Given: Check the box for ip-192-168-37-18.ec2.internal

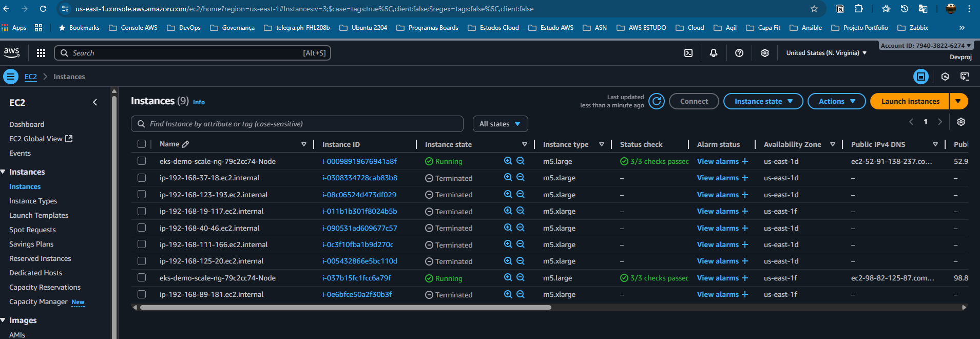Looking at the screenshot, I should tap(142, 178).
